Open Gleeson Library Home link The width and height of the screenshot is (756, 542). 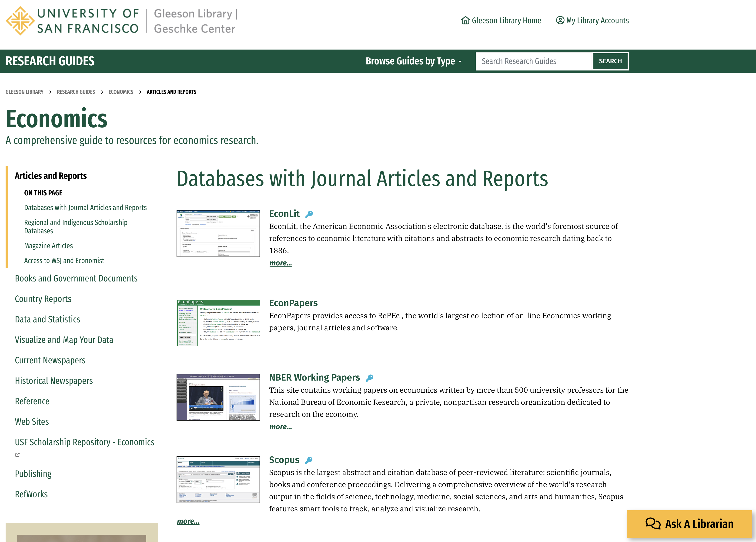tap(501, 20)
